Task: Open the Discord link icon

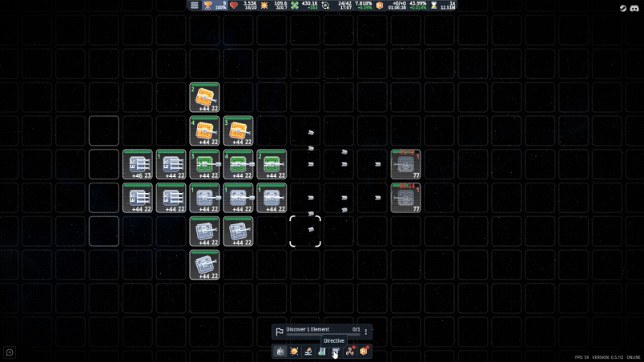Action: click(x=634, y=8)
